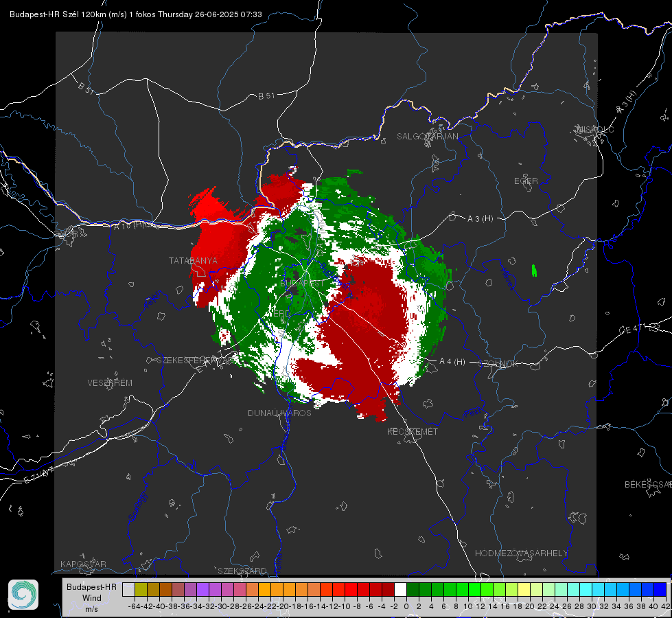This screenshot has width=672, height=618.
Task: Click the SZEKSZARD city label
Action: [242, 571]
